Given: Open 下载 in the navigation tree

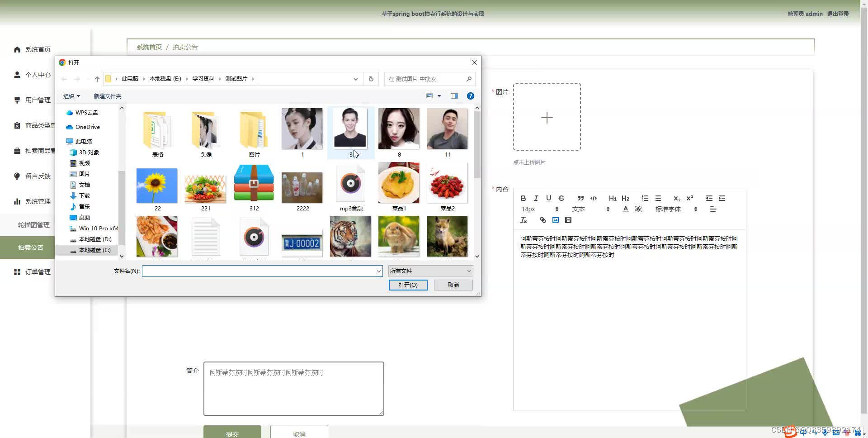Looking at the screenshot, I should point(80,196).
